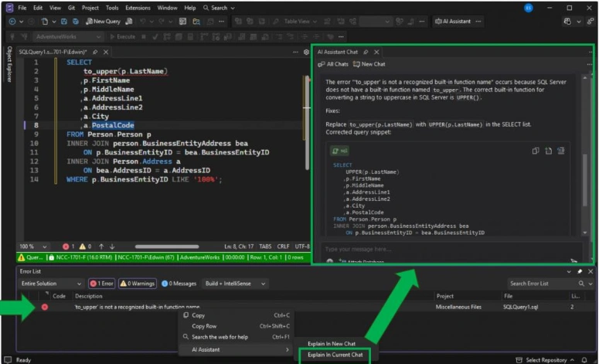Image resolution: width=599 pixels, height=364 pixels.
Task: Open the Git menu
Action: pyautogui.click(x=71, y=8)
